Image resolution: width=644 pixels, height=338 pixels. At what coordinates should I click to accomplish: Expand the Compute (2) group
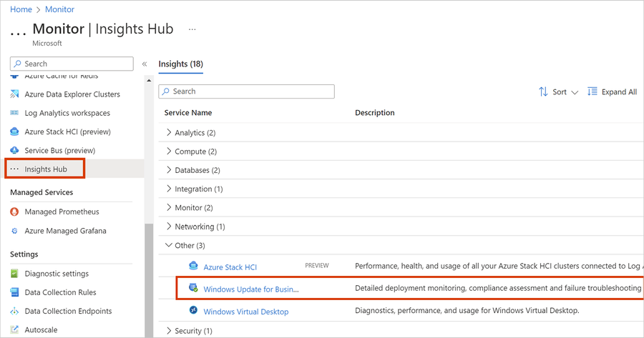pos(168,151)
